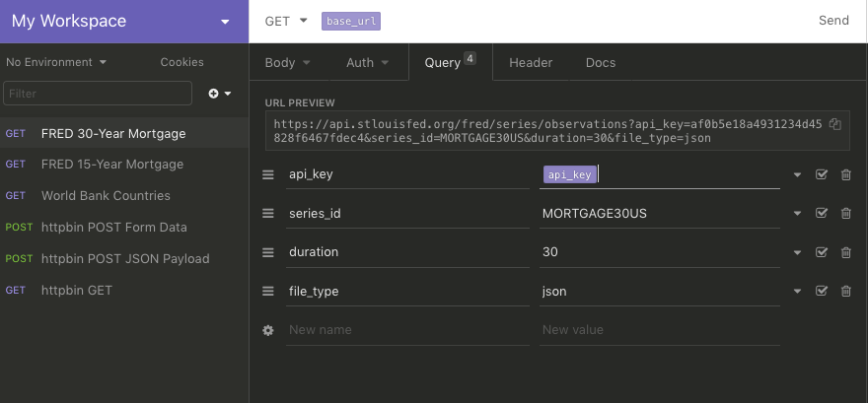Switch to the Body tab
868x403 pixels.
point(287,62)
